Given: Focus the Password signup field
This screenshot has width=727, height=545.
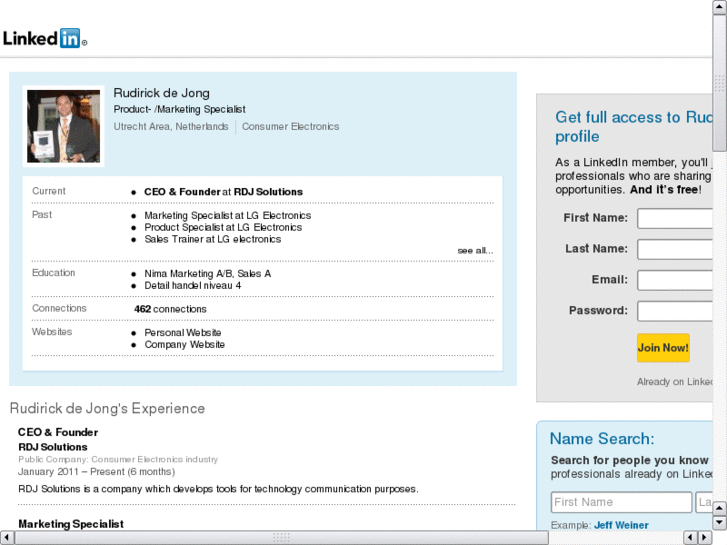Looking at the screenshot, I should pos(675,311).
